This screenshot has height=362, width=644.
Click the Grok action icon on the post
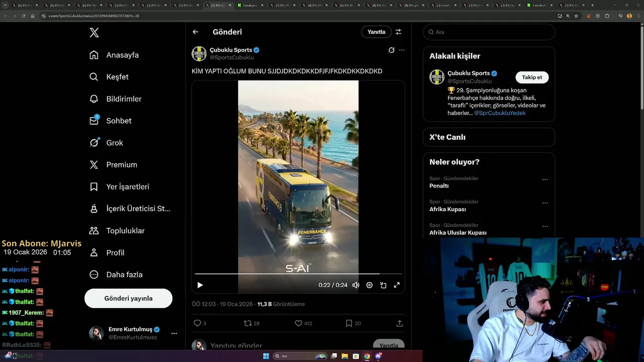click(x=391, y=50)
